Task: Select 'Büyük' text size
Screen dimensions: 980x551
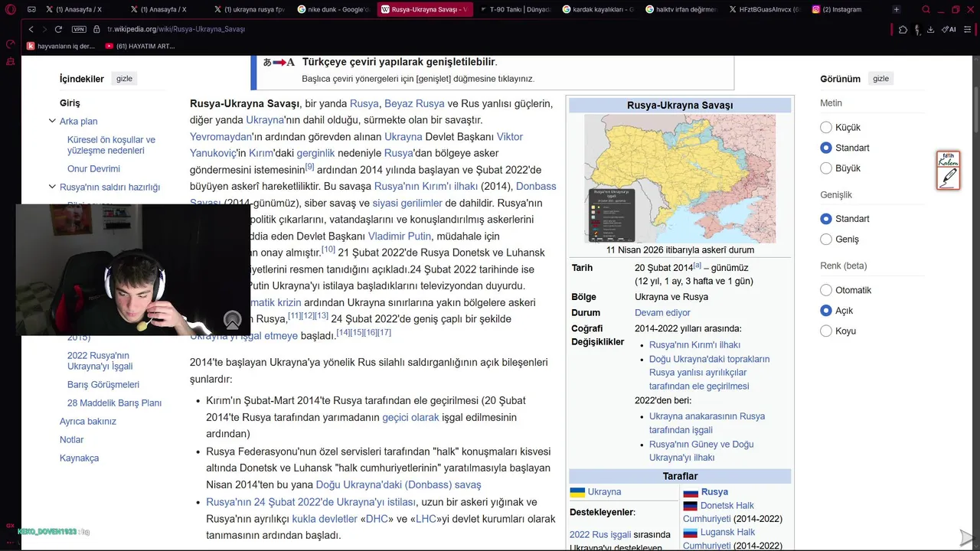Action: (x=826, y=168)
